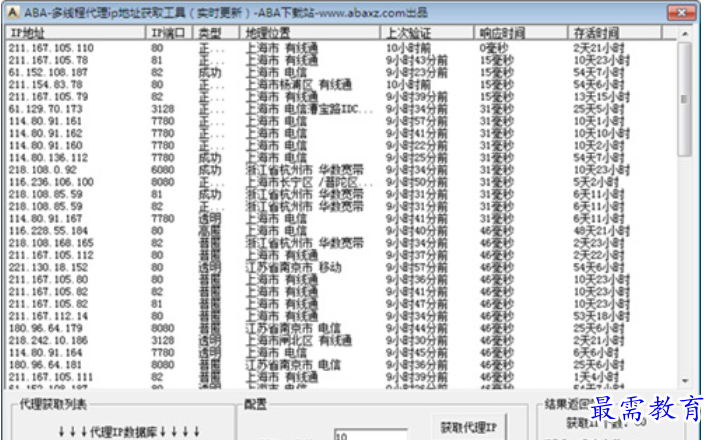Click the scrollbar down arrow of the proxy list

(685, 381)
